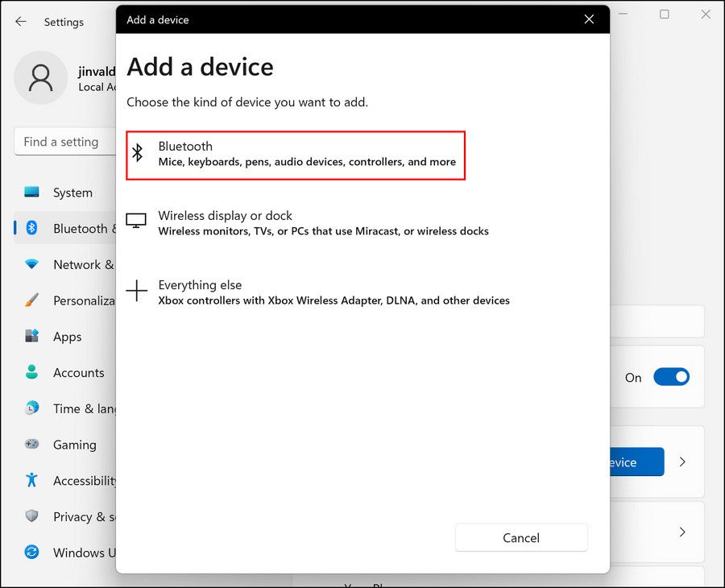725x588 pixels.
Task: Open Accounts settings in sidebar
Action: click(78, 373)
